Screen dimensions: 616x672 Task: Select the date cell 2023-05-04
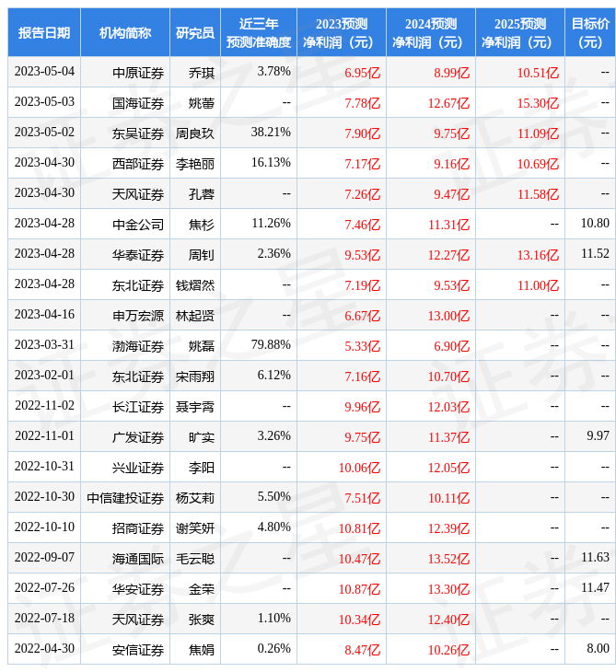pyautogui.click(x=44, y=72)
